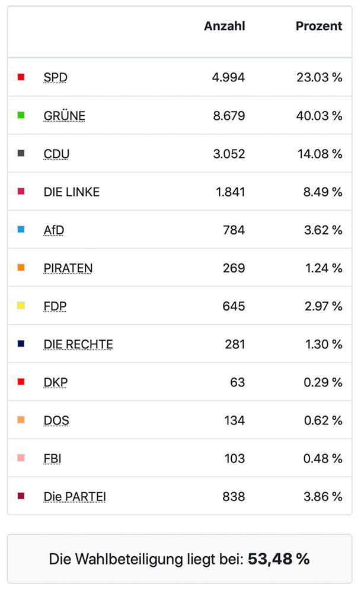Click the Prozent column header
Viewport: 364px width, 593px height.
point(319,26)
